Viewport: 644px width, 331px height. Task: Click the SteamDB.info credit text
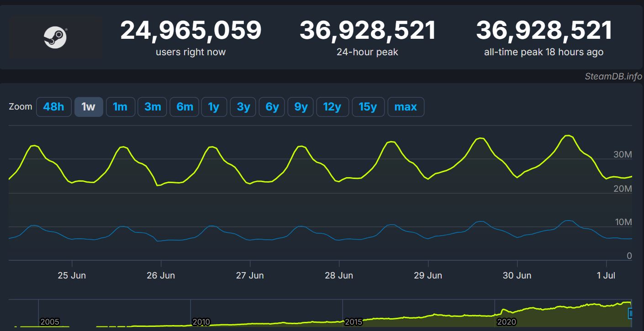[613, 76]
